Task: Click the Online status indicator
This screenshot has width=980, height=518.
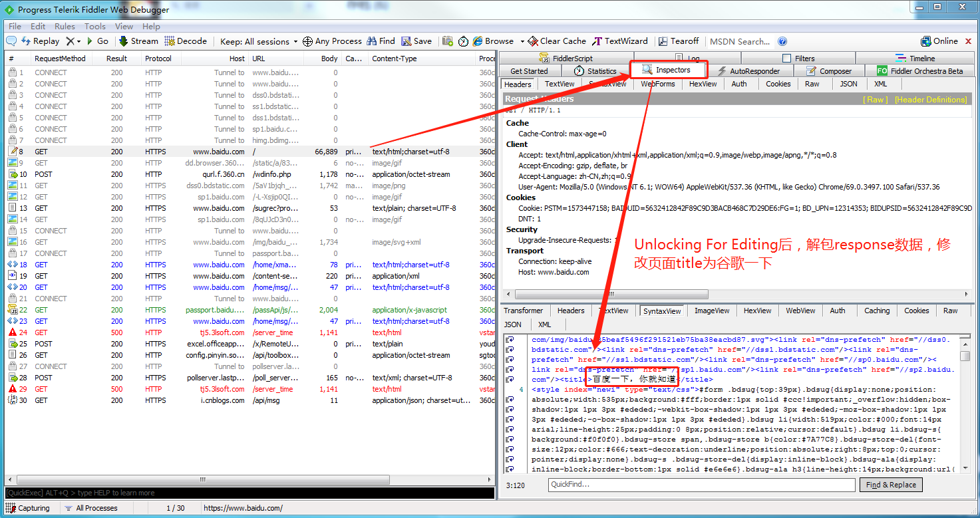Action: [x=939, y=41]
